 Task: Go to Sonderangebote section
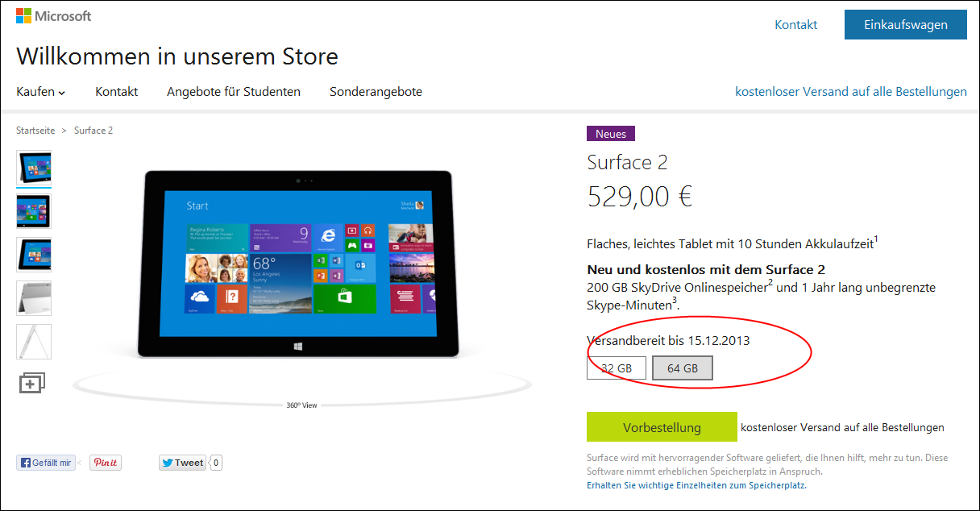click(376, 92)
